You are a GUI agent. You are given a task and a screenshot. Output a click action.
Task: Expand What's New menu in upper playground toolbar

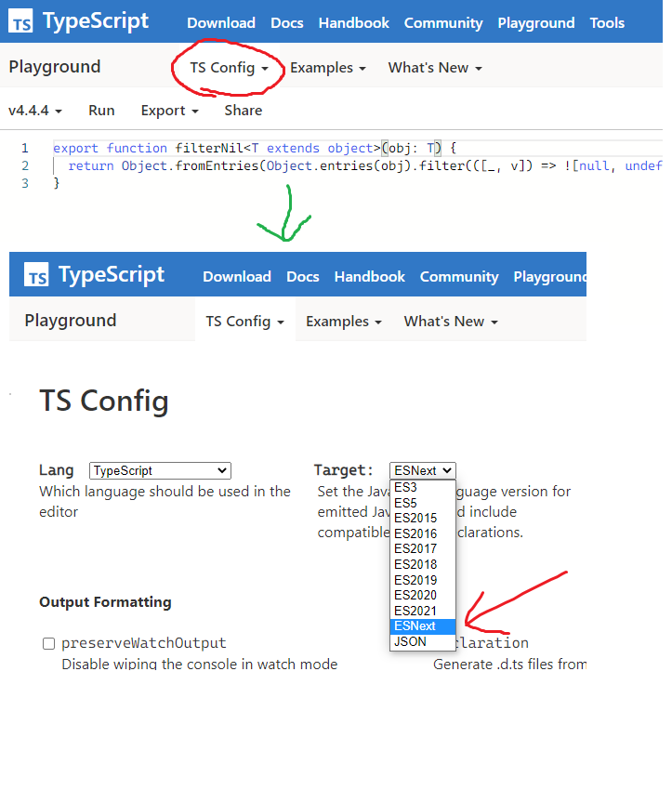pyautogui.click(x=435, y=68)
